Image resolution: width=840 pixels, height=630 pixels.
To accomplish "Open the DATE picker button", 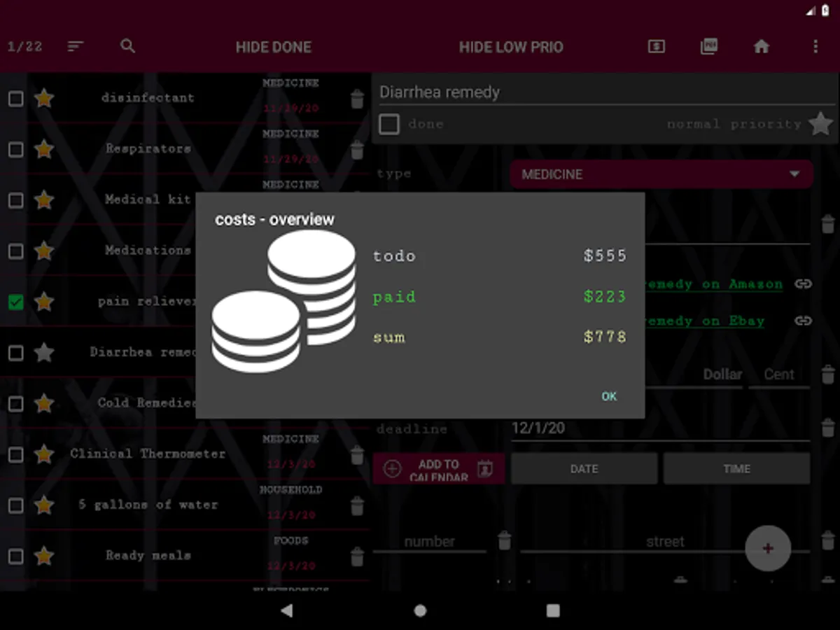I will 584,469.
